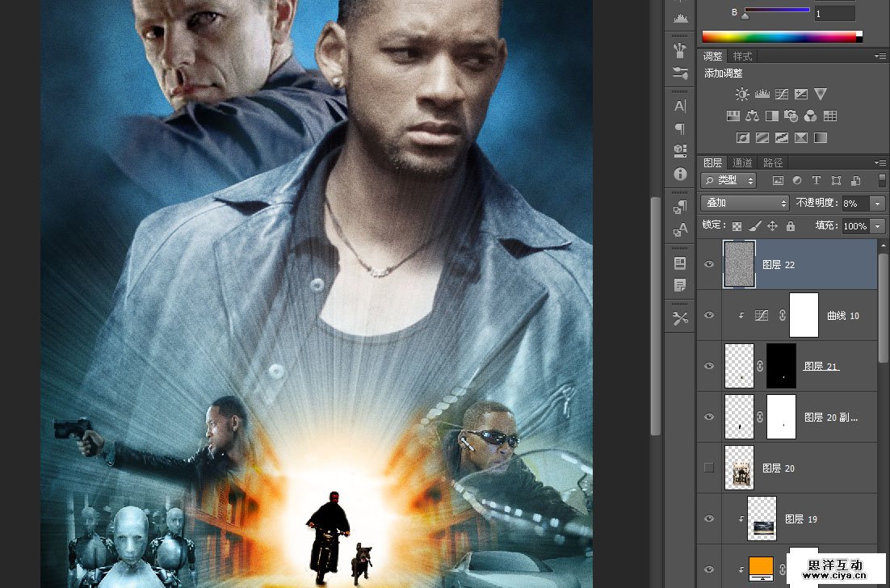Add a Levels adjustment from the panel
Viewport: 890px width, 588px height.
pos(762,94)
